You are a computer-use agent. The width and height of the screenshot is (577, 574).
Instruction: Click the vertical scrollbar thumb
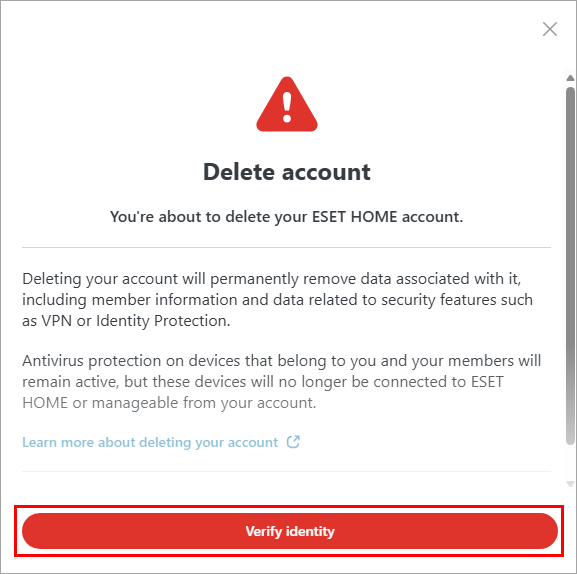coord(570,266)
